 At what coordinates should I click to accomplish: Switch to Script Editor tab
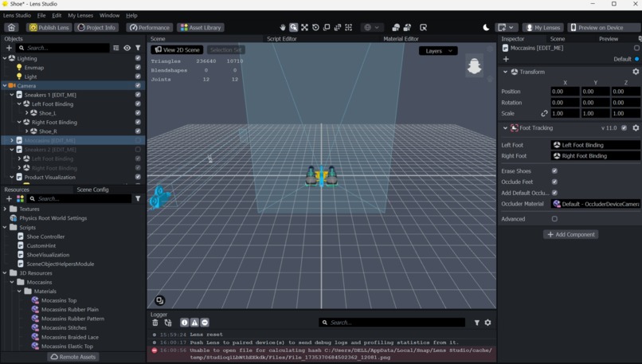pos(282,39)
